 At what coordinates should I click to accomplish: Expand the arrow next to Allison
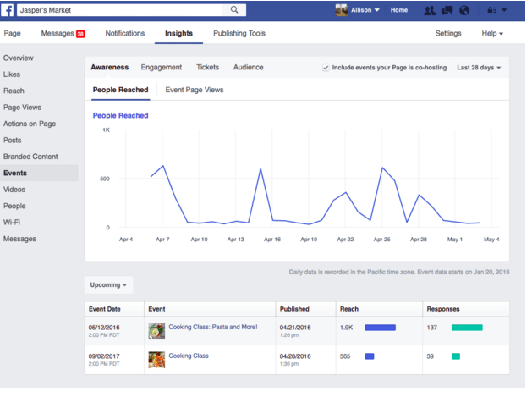[376, 10]
